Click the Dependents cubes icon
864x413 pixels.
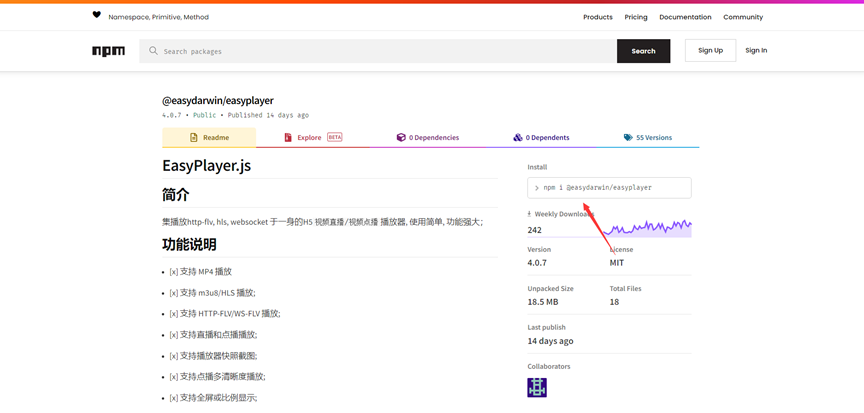point(518,138)
